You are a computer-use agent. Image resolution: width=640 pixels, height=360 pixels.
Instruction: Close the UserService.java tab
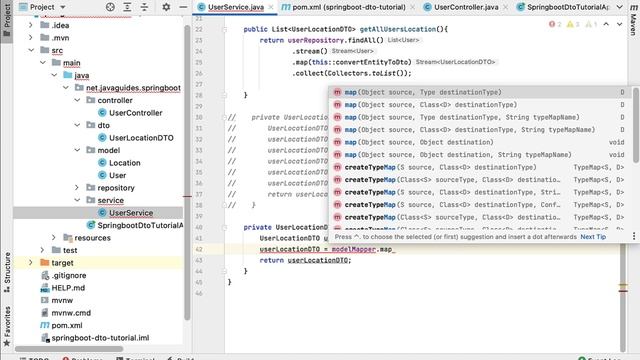(271, 7)
